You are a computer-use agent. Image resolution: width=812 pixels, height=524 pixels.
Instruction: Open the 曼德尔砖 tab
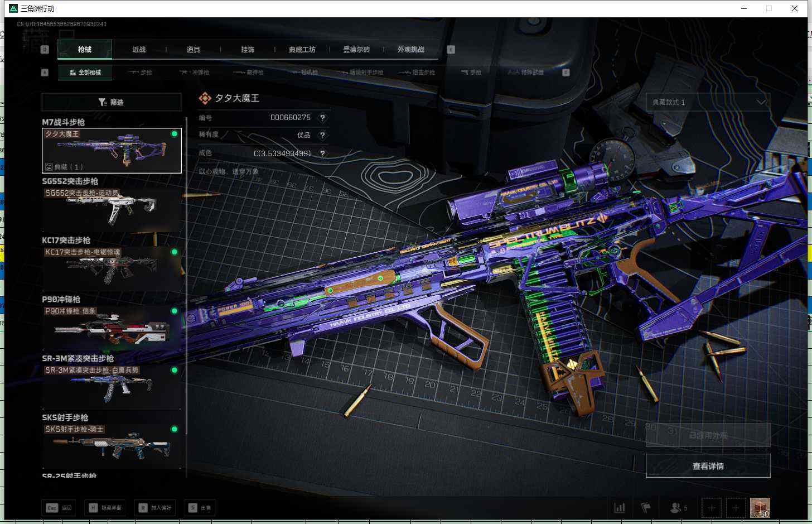click(x=356, y=50)
